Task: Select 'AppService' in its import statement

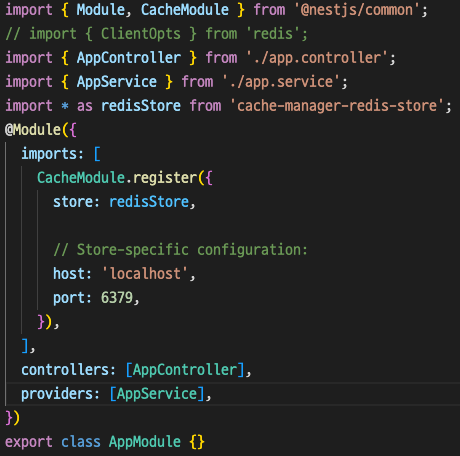Action: tap(117, 82)
